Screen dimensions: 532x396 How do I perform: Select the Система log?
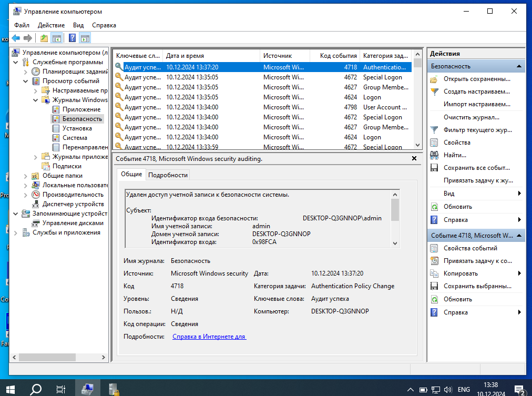(x=75, y=138)
